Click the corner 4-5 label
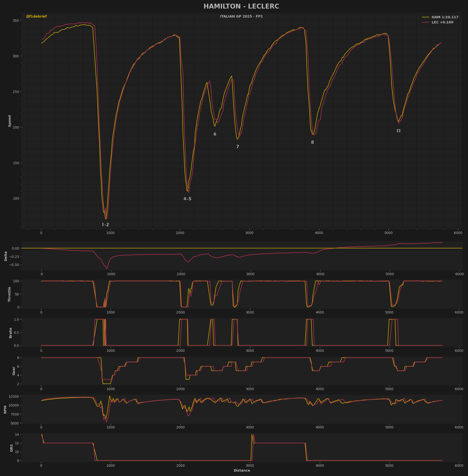This screenshot has width=468, height=476. click(x=187, y=199)
